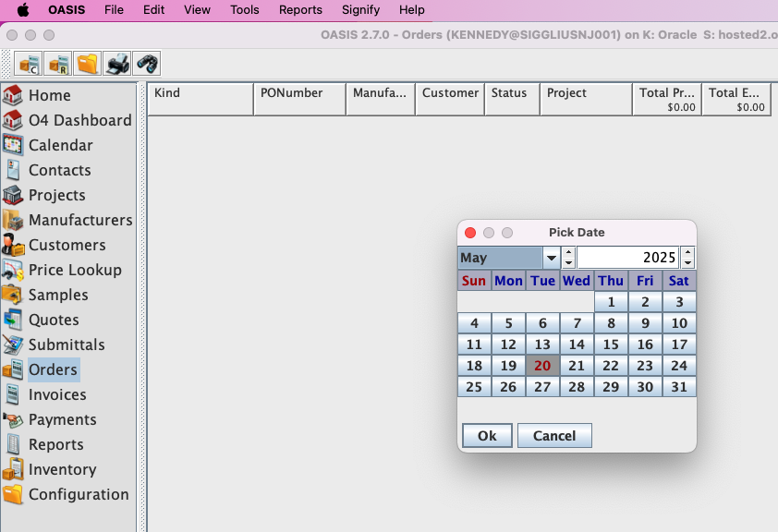Open the Customers sidebar icon
Image resolution: width=778 pixels, height=532 pixels.
(x=12, y=245)
